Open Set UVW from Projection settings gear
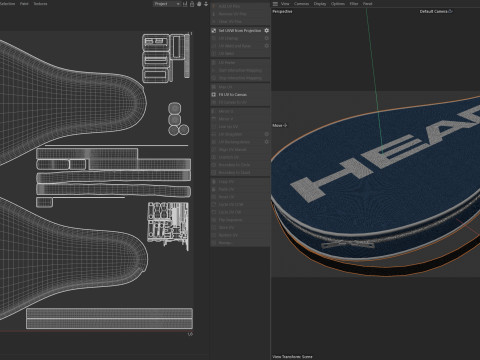 coord(266,30)
